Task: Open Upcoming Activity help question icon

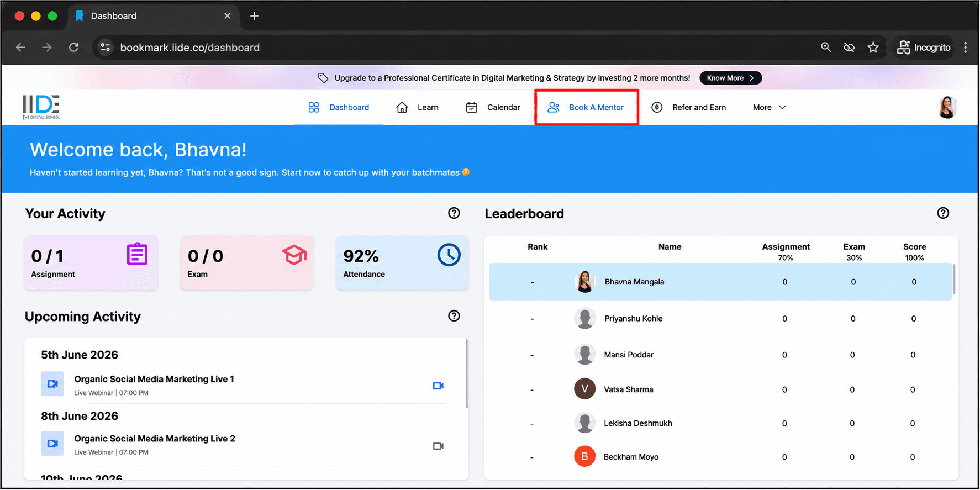Action: (454, 316)
